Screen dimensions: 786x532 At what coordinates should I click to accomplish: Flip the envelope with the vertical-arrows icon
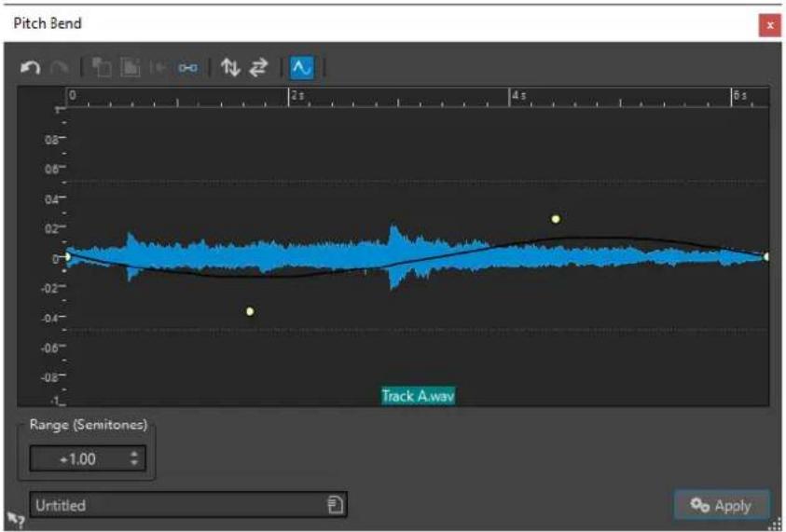(x=230, y=68)
